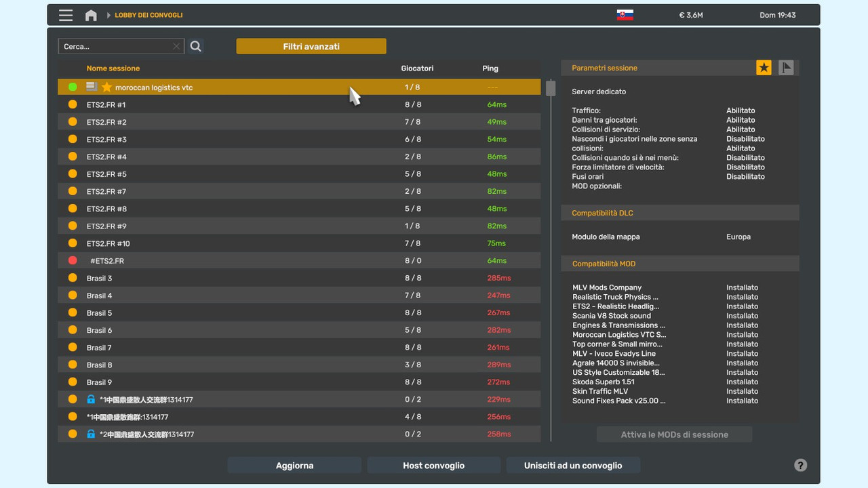Select session Brasil 6
Image resolution: width=868 pixels, height=488 pixels.
tap(299, 330)
